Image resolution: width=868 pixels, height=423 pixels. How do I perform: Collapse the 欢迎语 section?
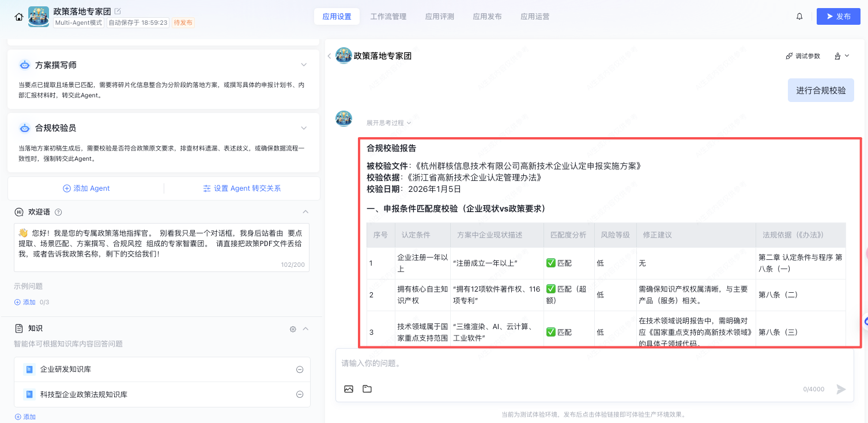point(305,212)
